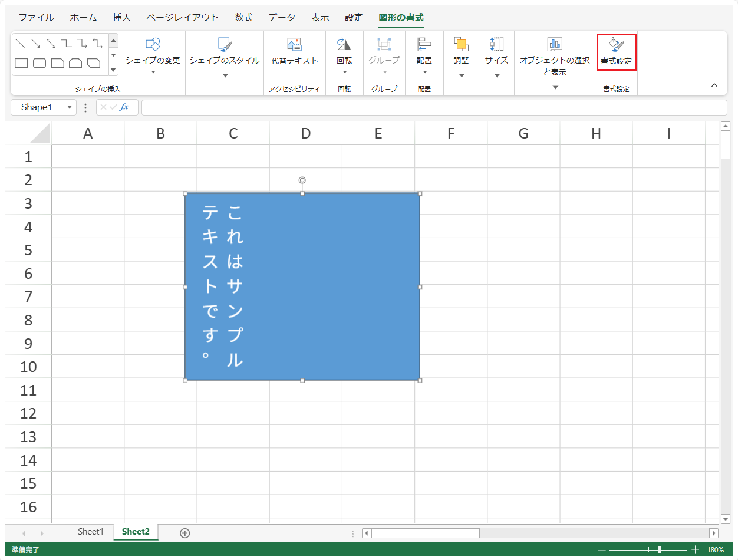Click the オブジェクトの選択と表示 button
Viewport: 738px width, 560px height.
tap(555, 59)
